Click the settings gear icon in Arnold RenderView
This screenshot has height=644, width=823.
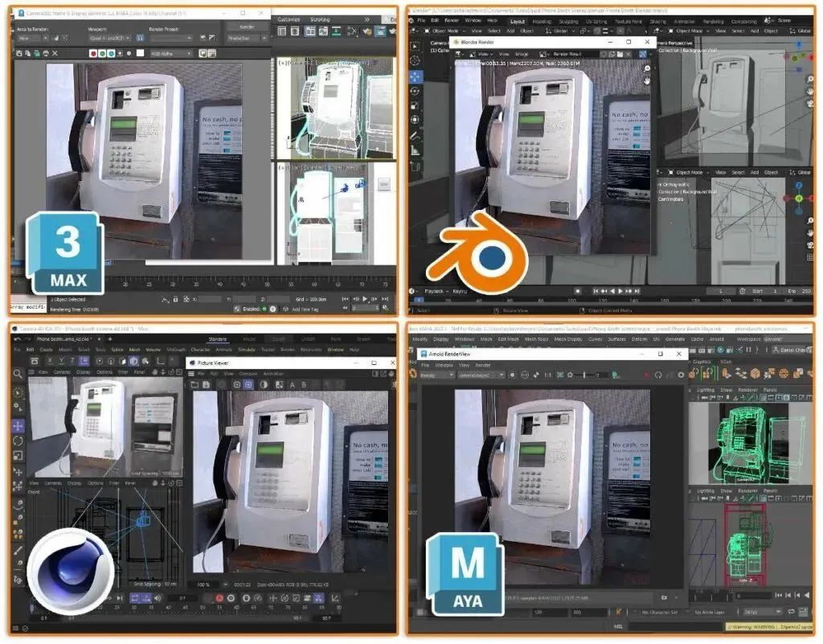pos(681,375)
